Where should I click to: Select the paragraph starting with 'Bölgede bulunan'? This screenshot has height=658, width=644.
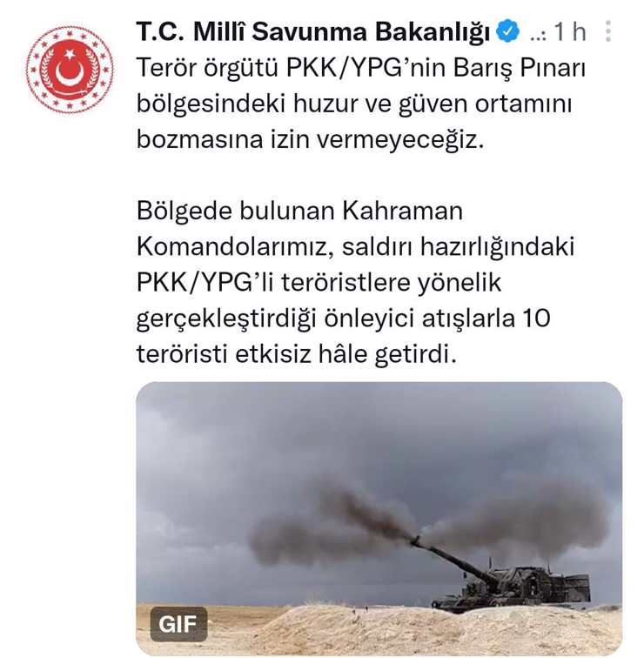point(355,282)
